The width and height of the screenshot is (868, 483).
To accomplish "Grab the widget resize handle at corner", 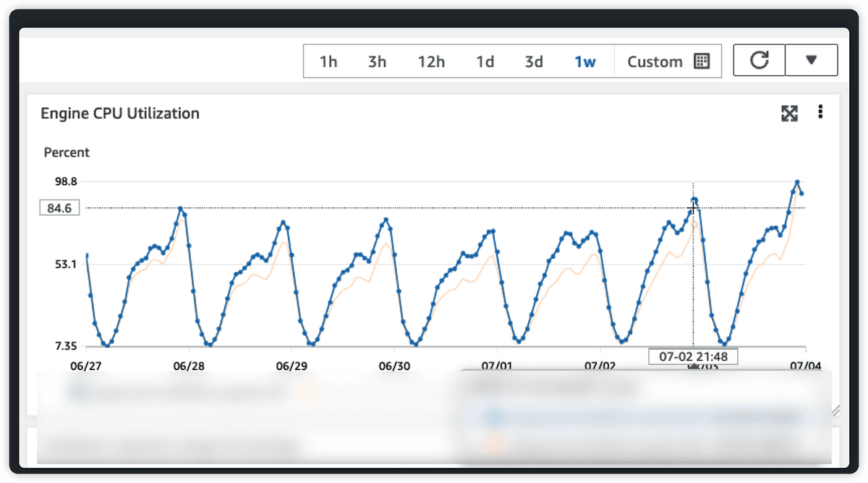I will pos(835,410).
